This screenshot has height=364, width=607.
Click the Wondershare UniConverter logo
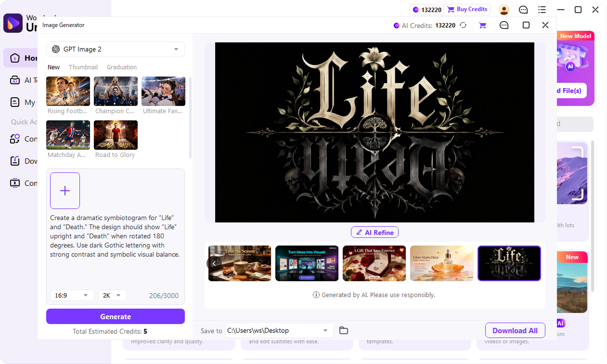[13, 23]
